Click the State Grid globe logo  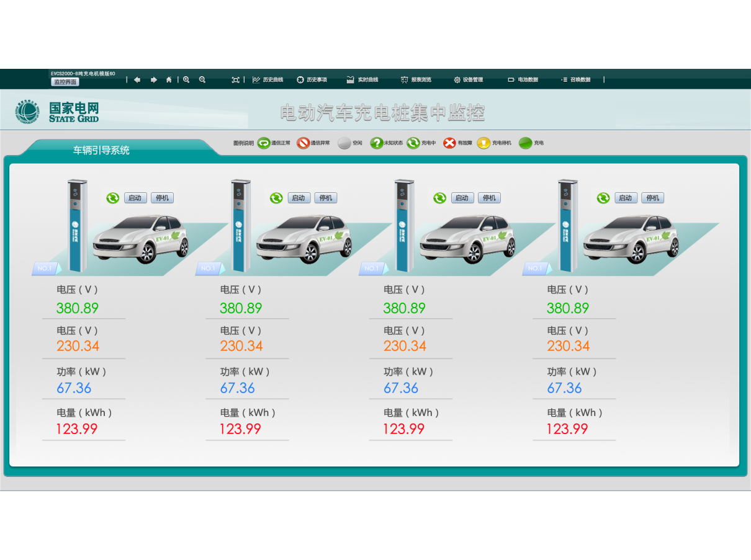pos(28,112)
